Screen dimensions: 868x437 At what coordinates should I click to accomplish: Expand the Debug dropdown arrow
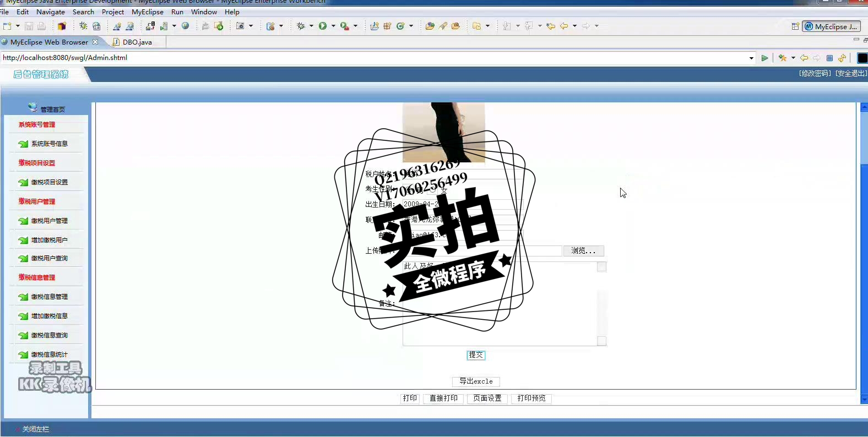311,26
